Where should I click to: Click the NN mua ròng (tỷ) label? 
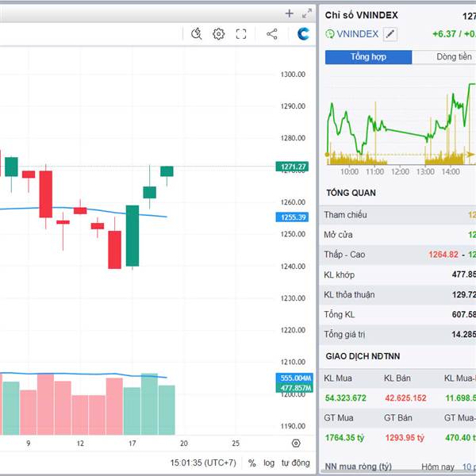359,466
